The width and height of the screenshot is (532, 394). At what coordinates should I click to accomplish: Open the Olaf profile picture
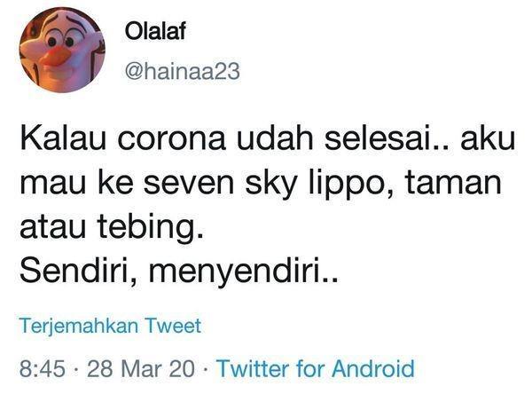coord(62,50)
